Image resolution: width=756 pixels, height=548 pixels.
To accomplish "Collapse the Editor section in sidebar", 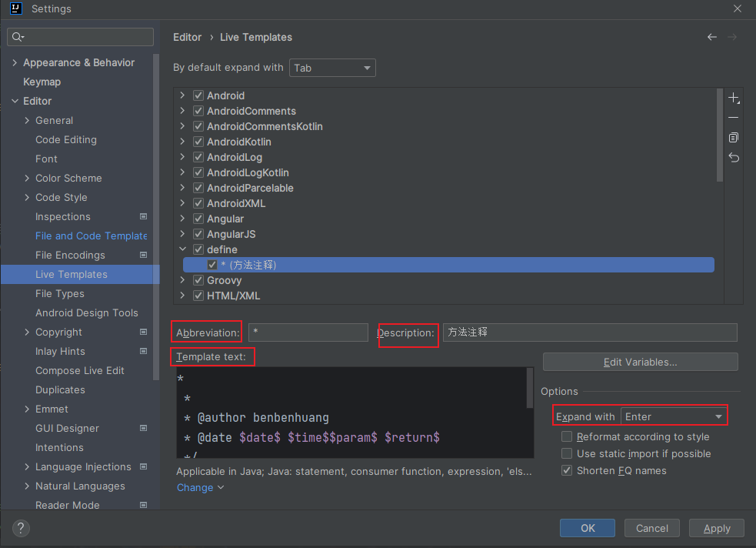I will click(x=15, y=101).
